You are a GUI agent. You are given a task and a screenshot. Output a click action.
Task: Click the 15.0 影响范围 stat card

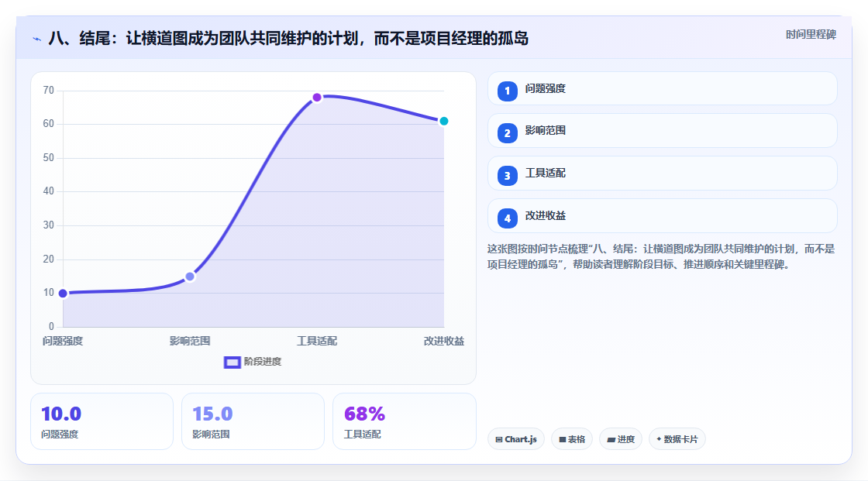click(253, 422)
